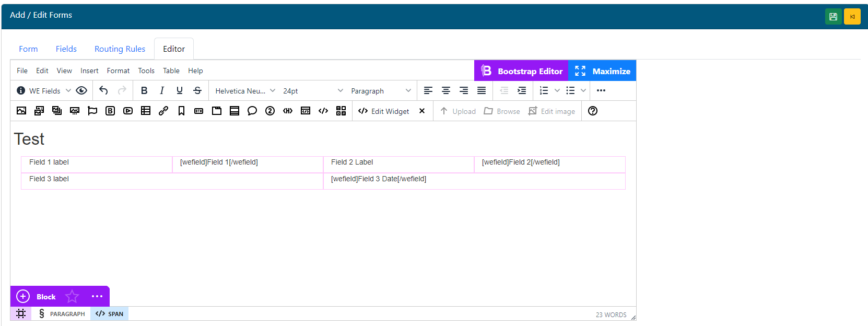Screen dimensions: 868x326
Task: Click the Test heading text
Action: (29, 139)
